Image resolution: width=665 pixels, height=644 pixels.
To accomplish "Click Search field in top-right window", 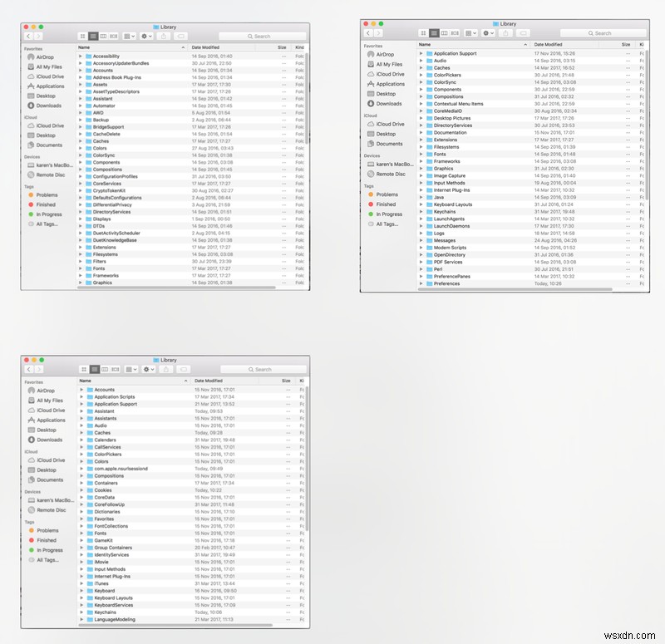I will pyautogui.click(x=603, y=33).
